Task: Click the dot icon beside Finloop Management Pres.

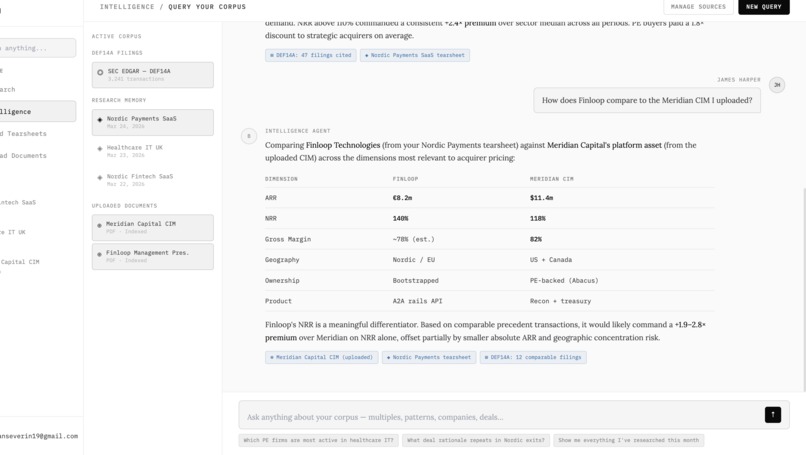Action: point(99,254)
